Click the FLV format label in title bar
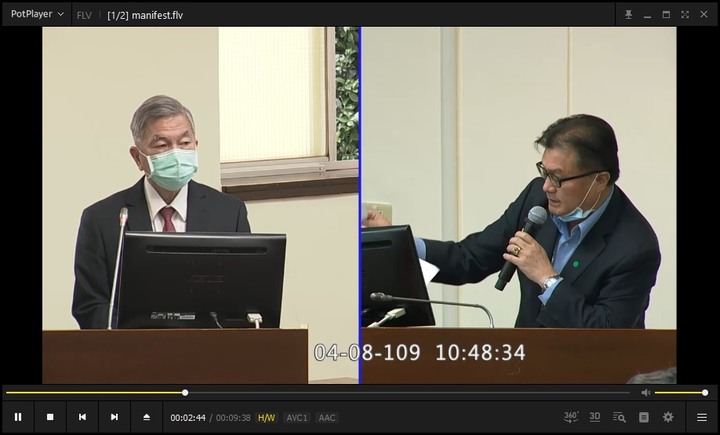 coord(84,15)
